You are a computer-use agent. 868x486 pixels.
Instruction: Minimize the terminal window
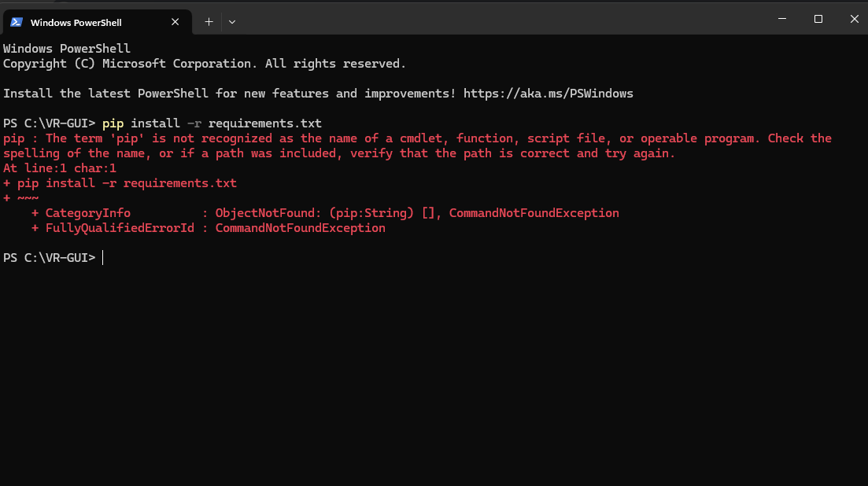(781, 19)
